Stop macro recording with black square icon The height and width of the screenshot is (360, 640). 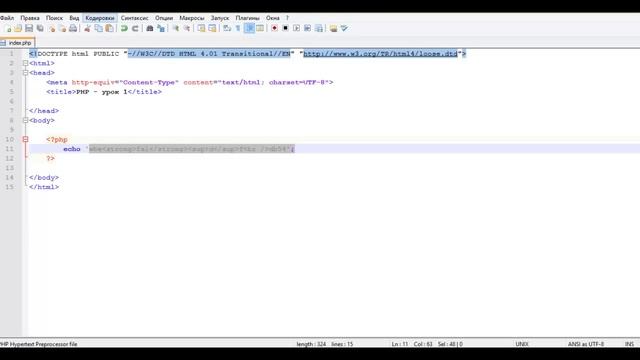click(x=285, y=28)
